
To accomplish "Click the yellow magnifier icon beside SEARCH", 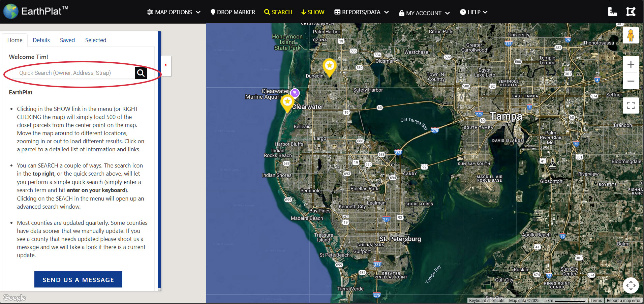I will coord(267,12).
